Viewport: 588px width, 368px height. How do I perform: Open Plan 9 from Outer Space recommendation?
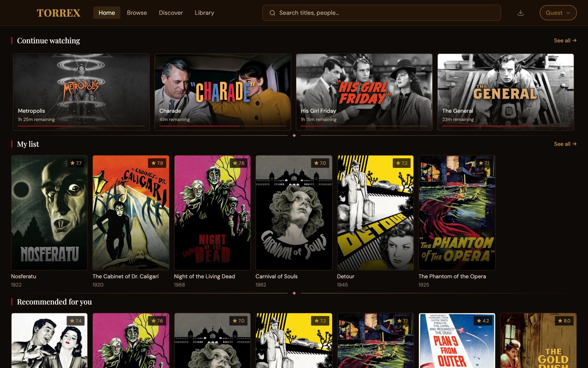pos(457,341)
